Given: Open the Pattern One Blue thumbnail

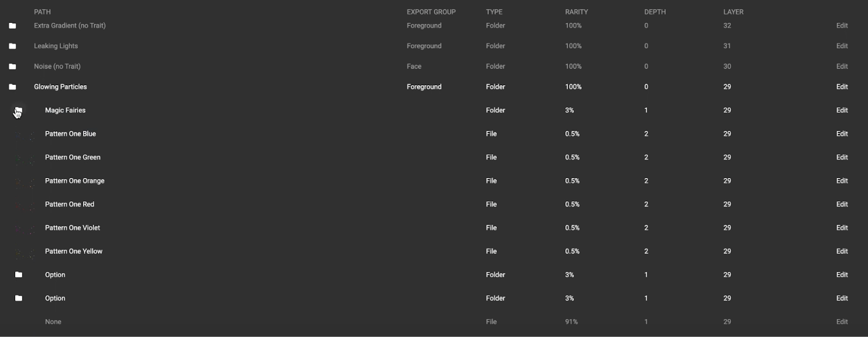Looking at the screenshot, I should (x=24, y=134).
